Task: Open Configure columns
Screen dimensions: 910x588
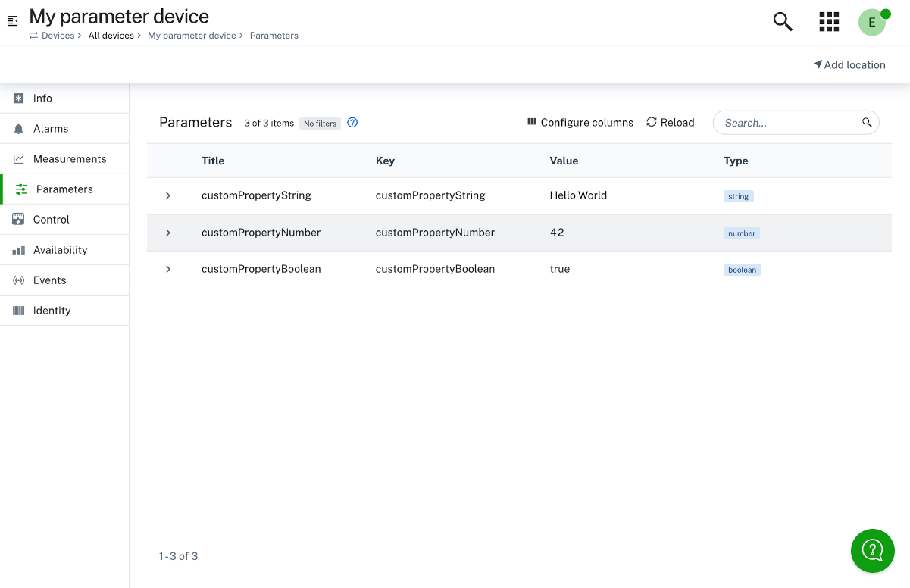Action: (x=580, y=123)
